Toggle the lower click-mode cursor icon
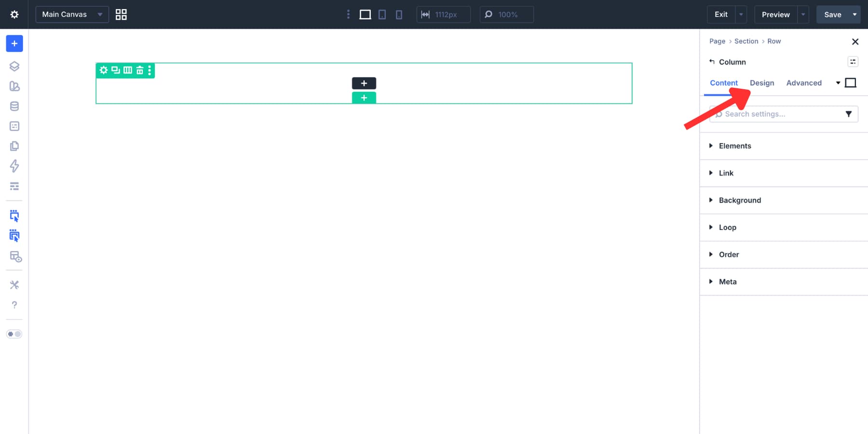 pos(14,236)
